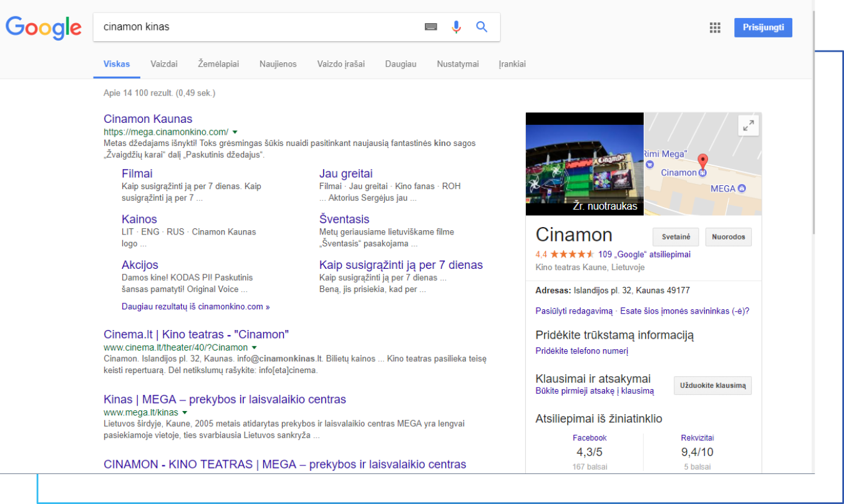The width and height of the screenshot is (844, 504).
Task: Open the Cinamon Kaunas result
Action: [x=148, y=119]
